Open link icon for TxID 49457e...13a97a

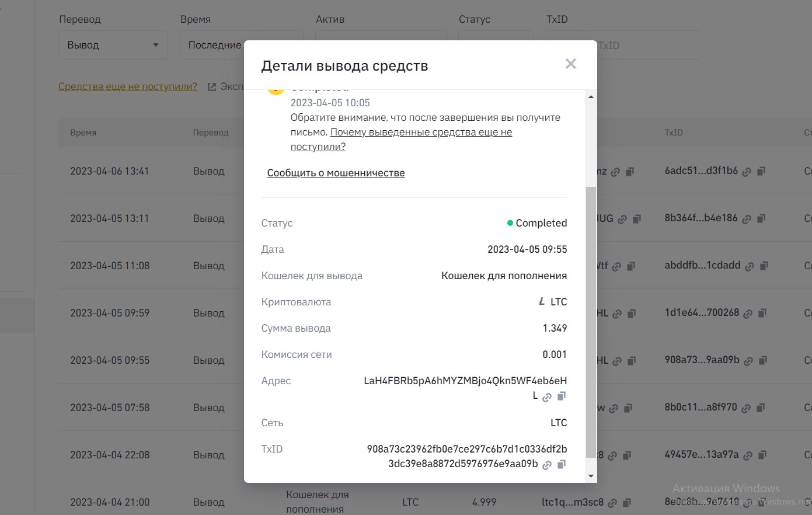748,456
